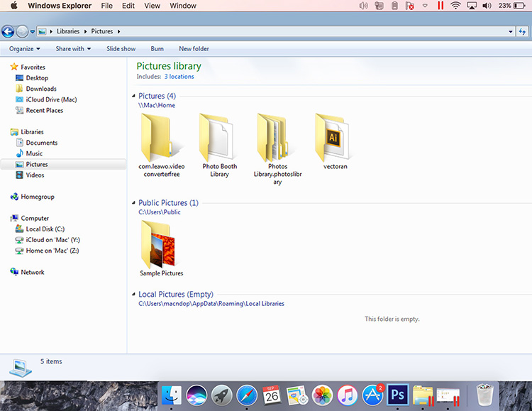Click Libraries in the address path

point(68,31)
